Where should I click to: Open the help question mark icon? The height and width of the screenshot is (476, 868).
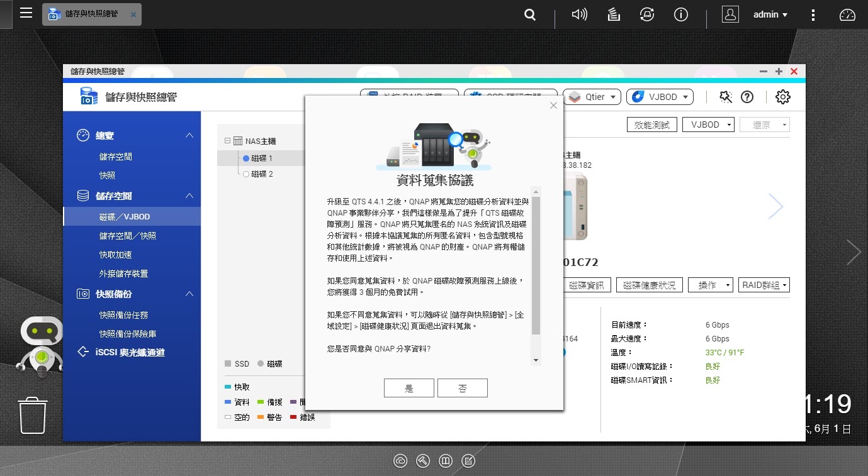[x=747, y=97]
